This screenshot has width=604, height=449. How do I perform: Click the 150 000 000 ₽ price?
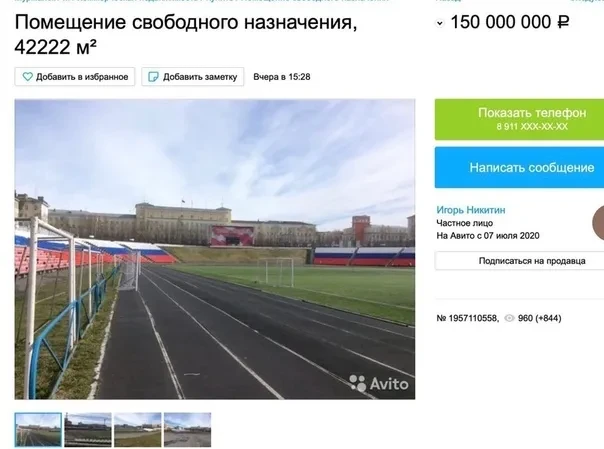[510, 22]
